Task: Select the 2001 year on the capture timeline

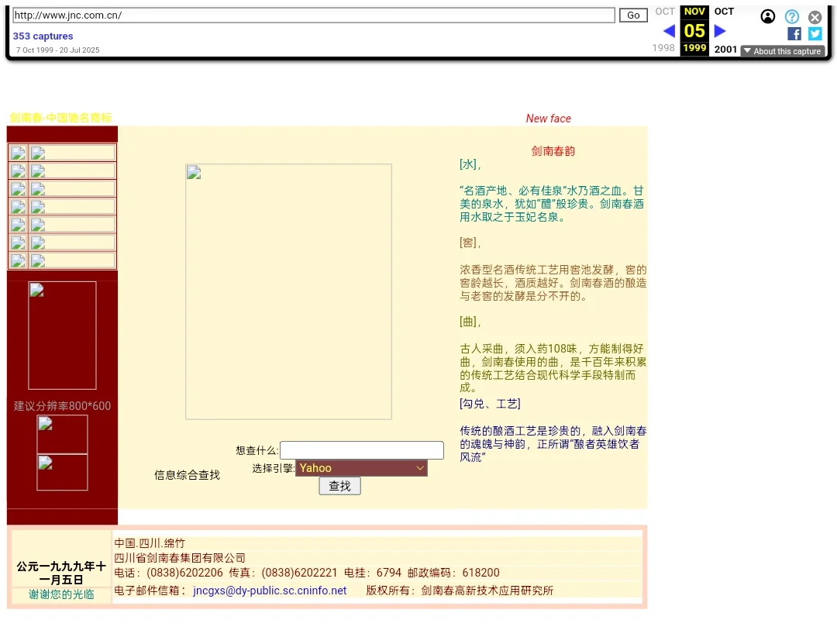Action: pyautogui.click(x=725, y=48)
